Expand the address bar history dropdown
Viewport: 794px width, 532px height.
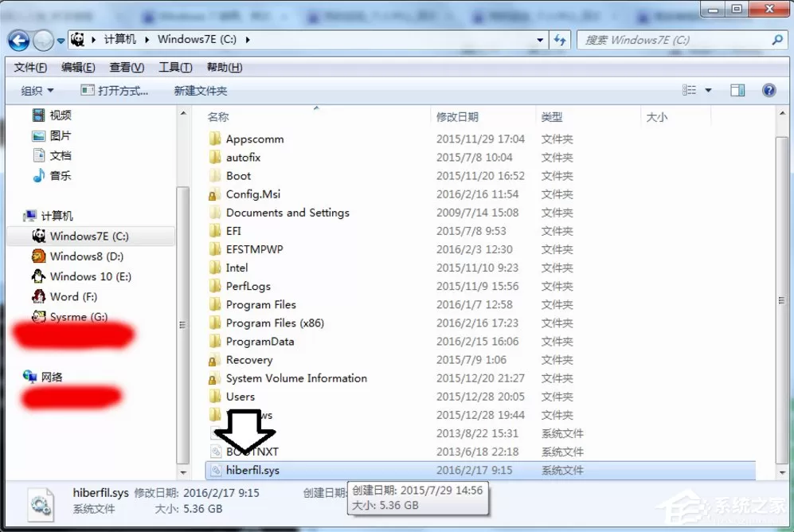coord(540,40)
